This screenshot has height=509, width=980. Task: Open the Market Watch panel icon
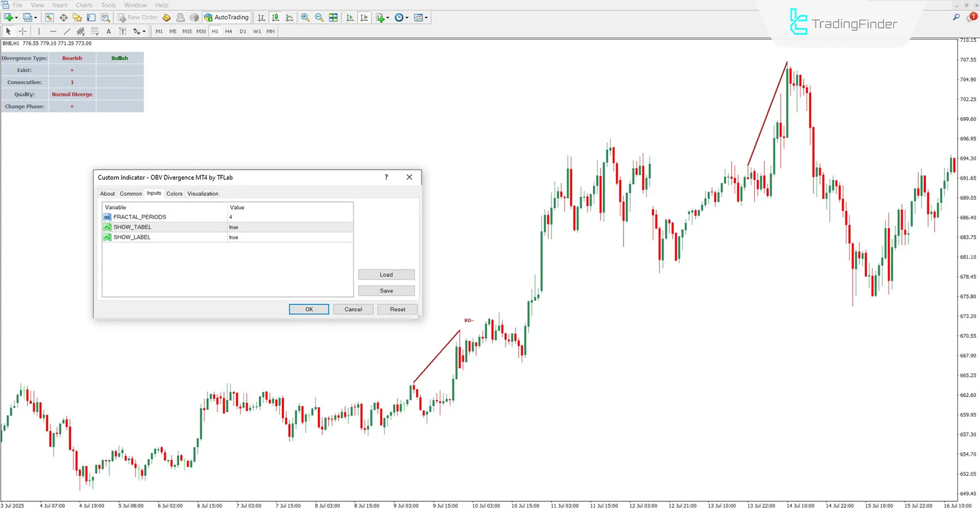49,17
